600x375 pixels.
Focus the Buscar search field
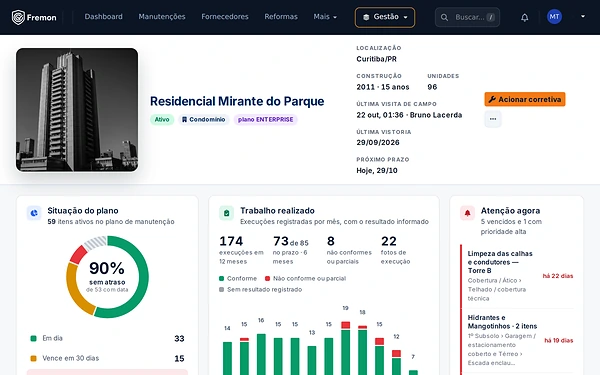point(467,17)
